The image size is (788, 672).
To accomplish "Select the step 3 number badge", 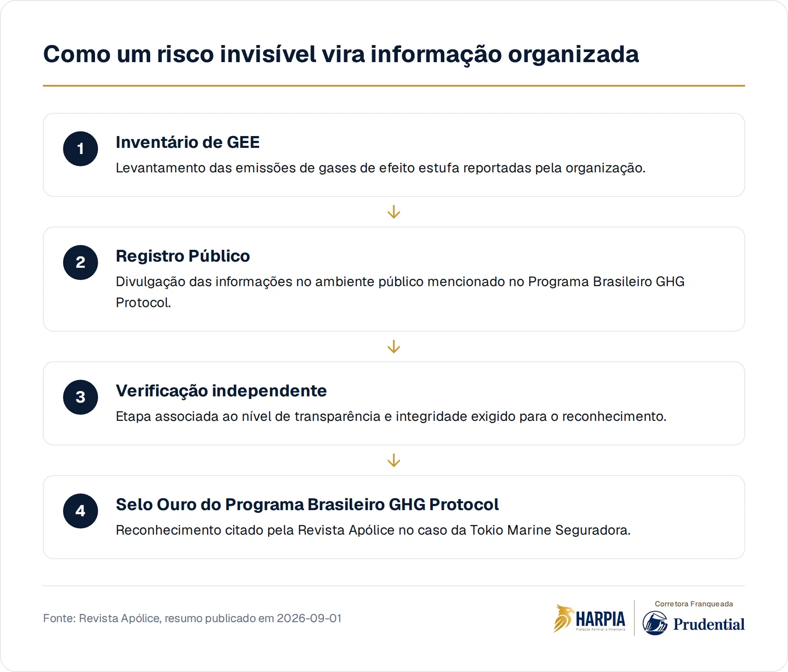I will pyautogui.click(x=81, y=397).
